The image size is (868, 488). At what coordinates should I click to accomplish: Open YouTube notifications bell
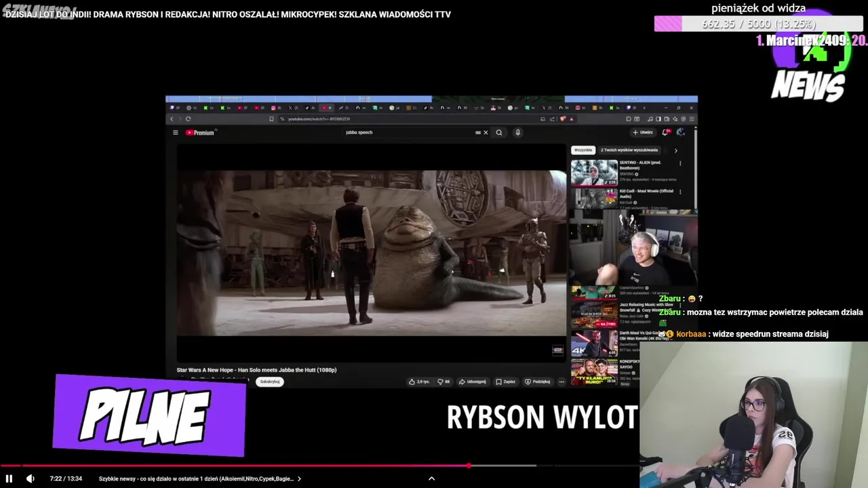[x=666, y=132]
